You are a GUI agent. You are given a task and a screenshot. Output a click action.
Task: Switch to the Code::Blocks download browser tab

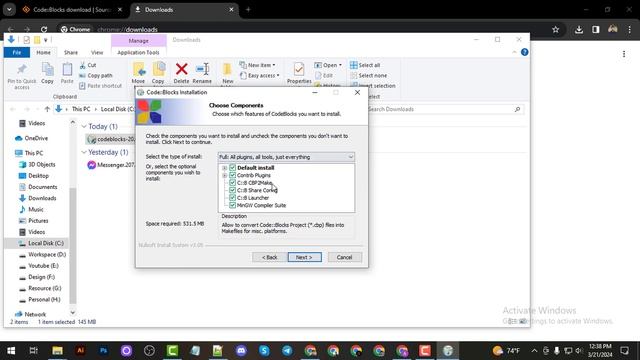[72, 9]
